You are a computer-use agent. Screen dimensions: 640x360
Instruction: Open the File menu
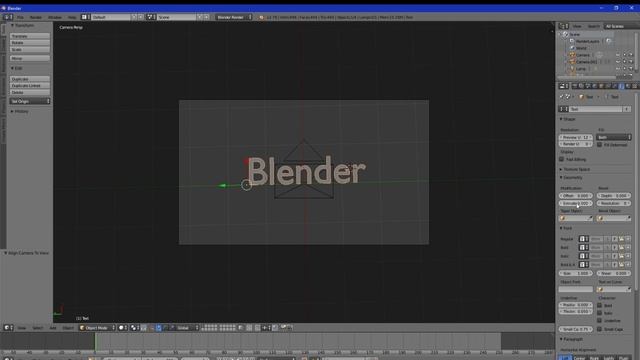(20, 17)
